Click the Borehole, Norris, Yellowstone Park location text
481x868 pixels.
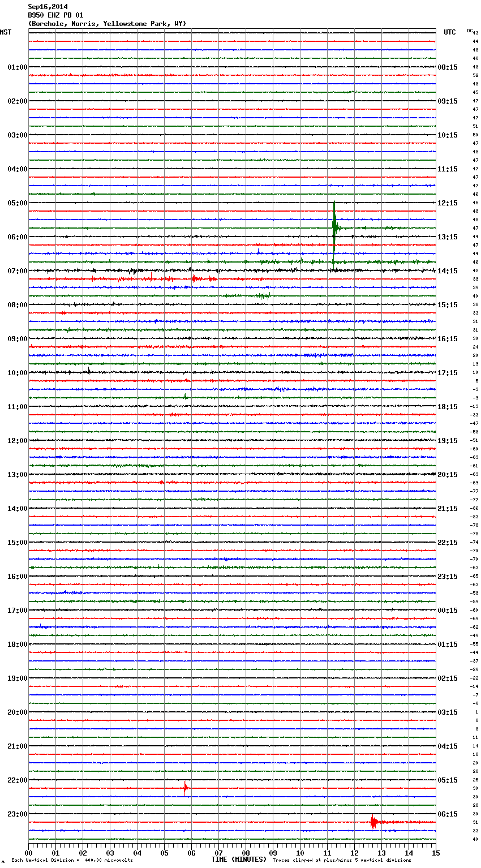pos(107,24)
